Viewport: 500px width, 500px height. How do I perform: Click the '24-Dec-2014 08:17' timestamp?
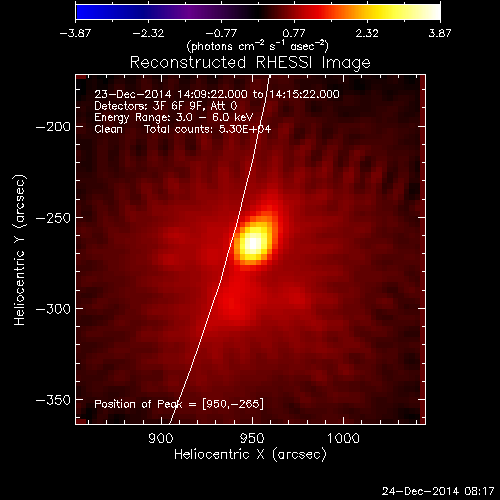pyautogui.click(x=438, y=491)
